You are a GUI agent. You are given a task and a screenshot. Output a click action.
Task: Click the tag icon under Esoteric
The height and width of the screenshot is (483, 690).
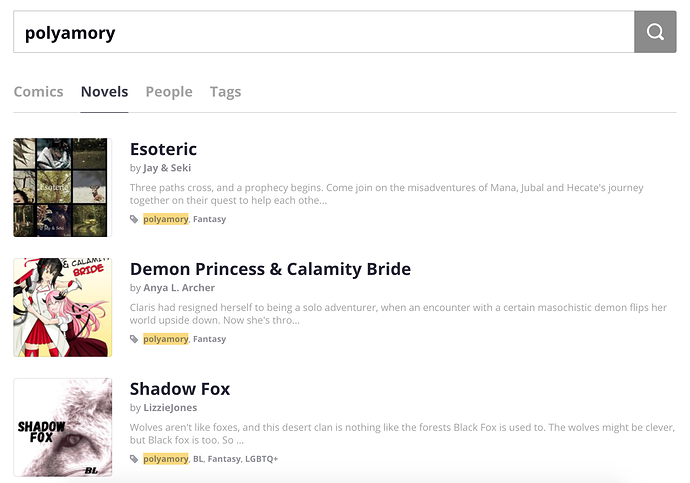tap(135, 219)
